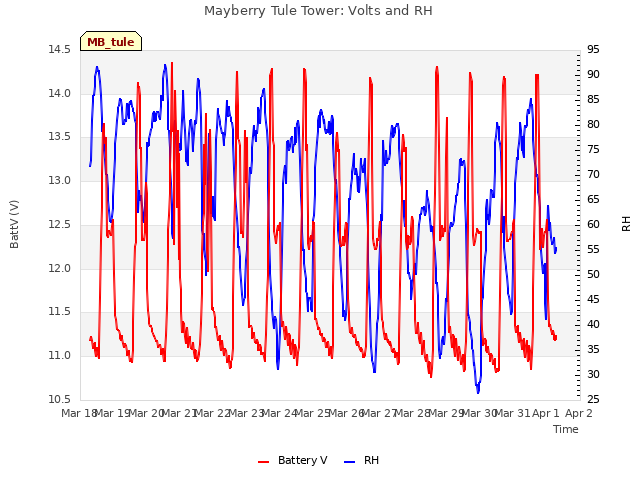Image resolution: width=640 pixels, height=480 pixels.
Task: Click the 95 right axis tick label
Action: pos(593,50)
